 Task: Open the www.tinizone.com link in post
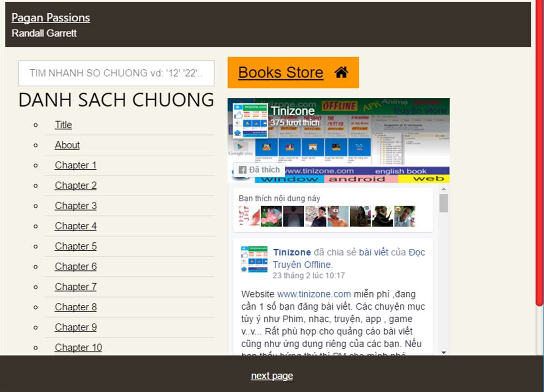pos(314,294)
